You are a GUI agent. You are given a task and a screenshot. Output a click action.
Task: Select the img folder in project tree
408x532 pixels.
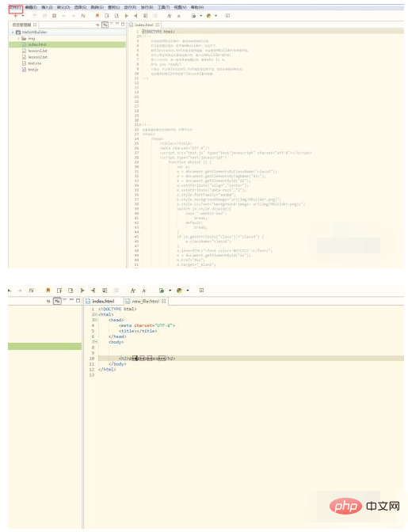click(x=32, y=39)
